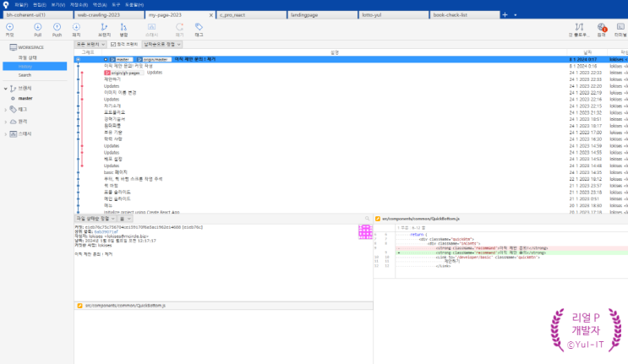
Task: Click the search magnifier icon in the commit details panel
Action: pyautogui.click(x=367, y=219)
